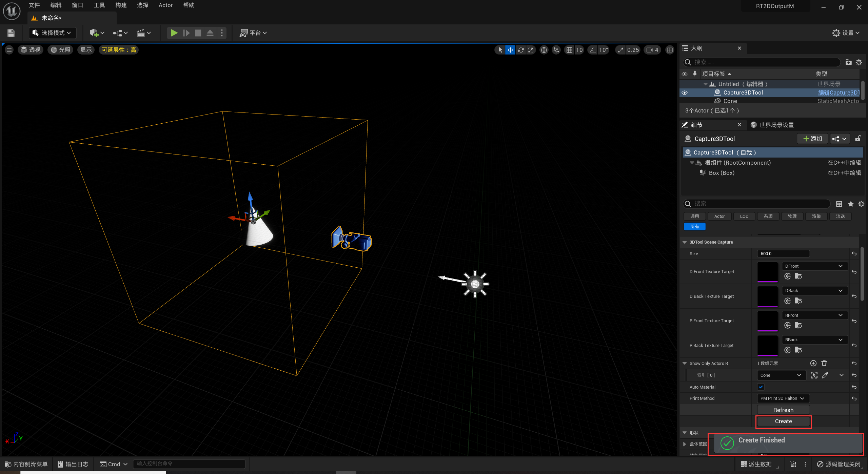The width and height of the screenshot is (868, 474).
Task: Click the Size value field
Action: 783,253
